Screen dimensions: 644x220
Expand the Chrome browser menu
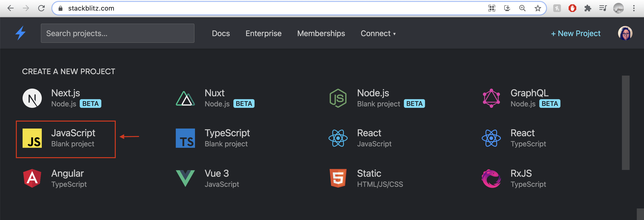coord(634,8)
